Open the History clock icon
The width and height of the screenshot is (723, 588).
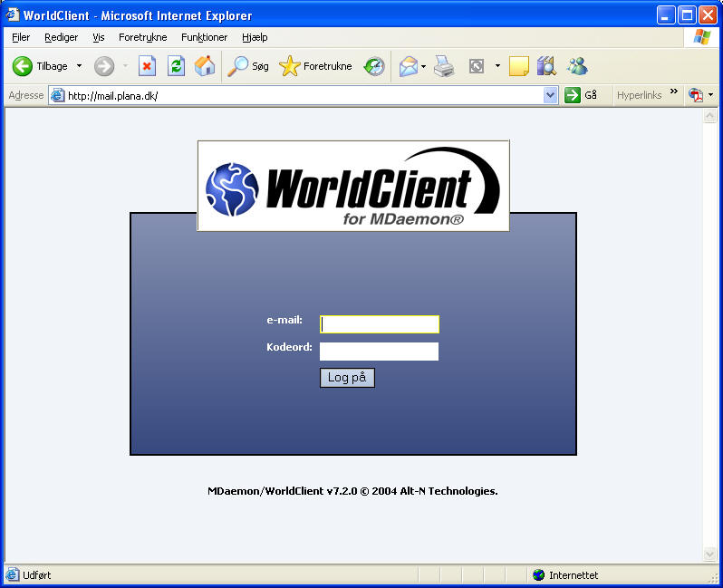pos(374,66)
